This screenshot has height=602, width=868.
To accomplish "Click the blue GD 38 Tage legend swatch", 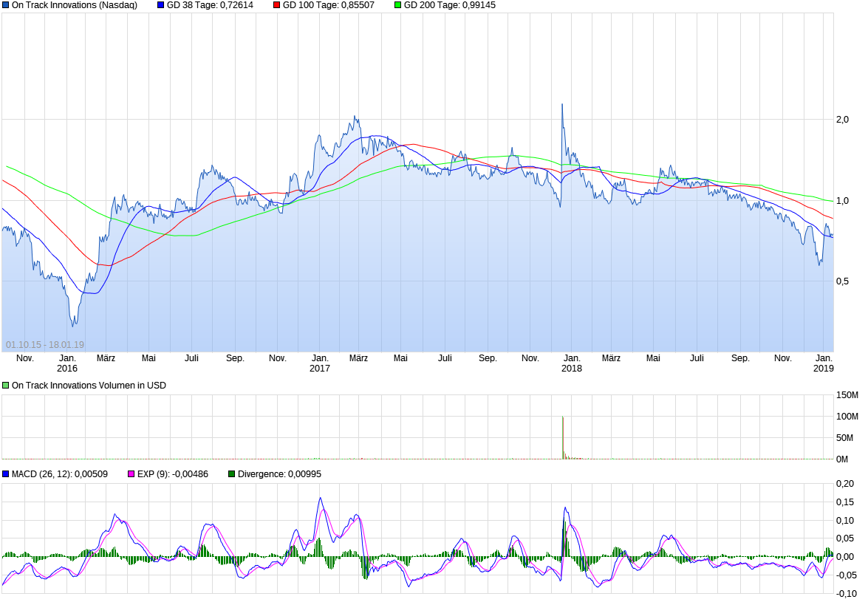I will point(160,5).
